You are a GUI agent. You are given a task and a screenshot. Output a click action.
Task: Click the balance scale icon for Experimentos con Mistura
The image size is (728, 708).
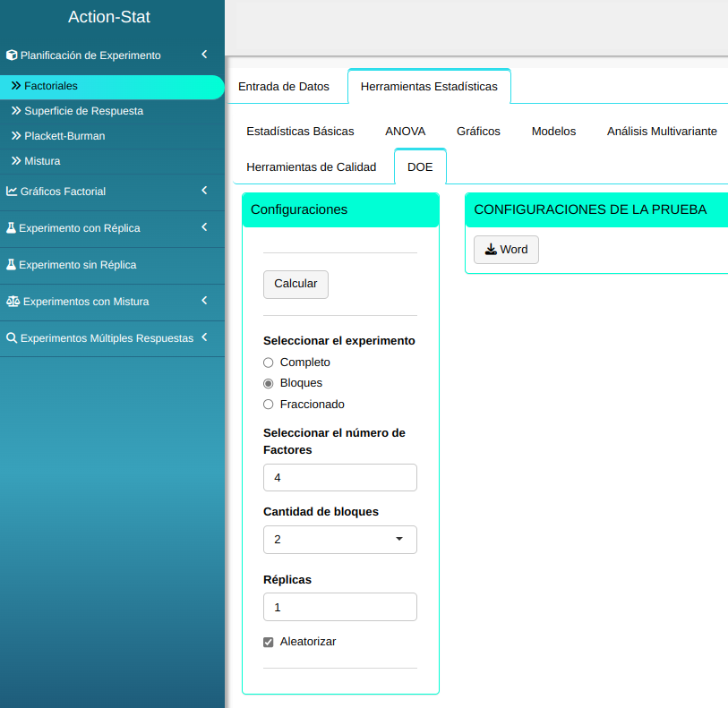13,302
